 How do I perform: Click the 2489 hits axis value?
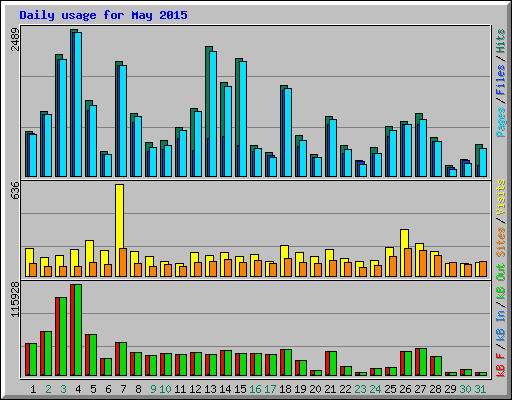point(15,39)
